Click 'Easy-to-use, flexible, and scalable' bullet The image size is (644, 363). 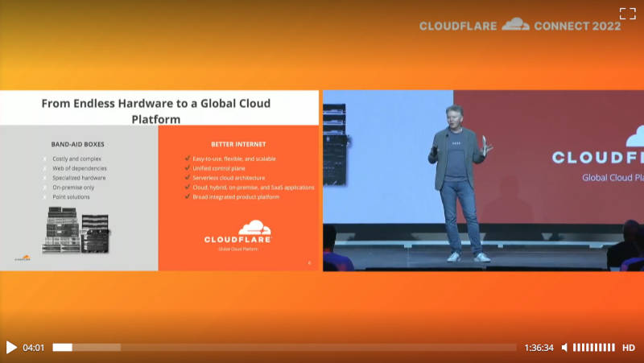point(234,159)
